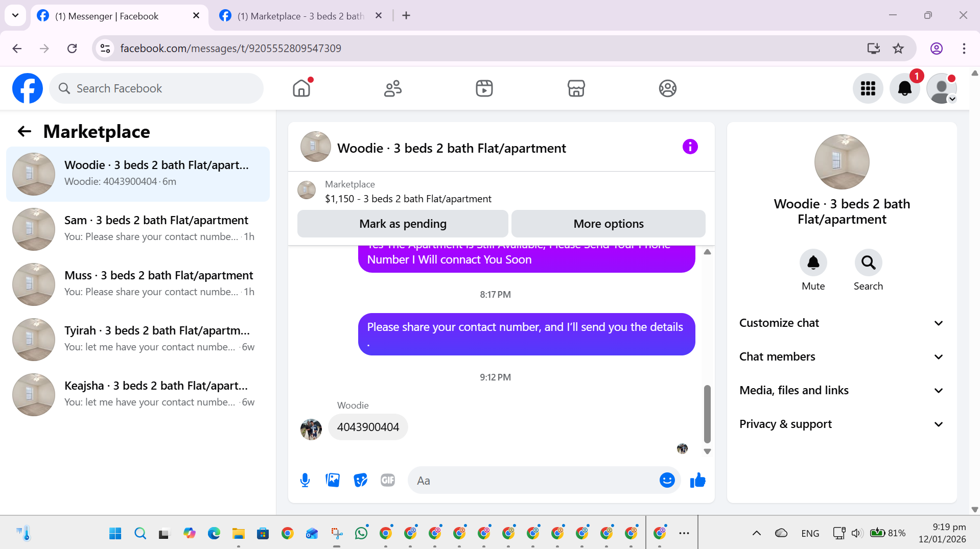Open conversation information purple icon
This screenshot has width=980, height=549.
point(690,147)
